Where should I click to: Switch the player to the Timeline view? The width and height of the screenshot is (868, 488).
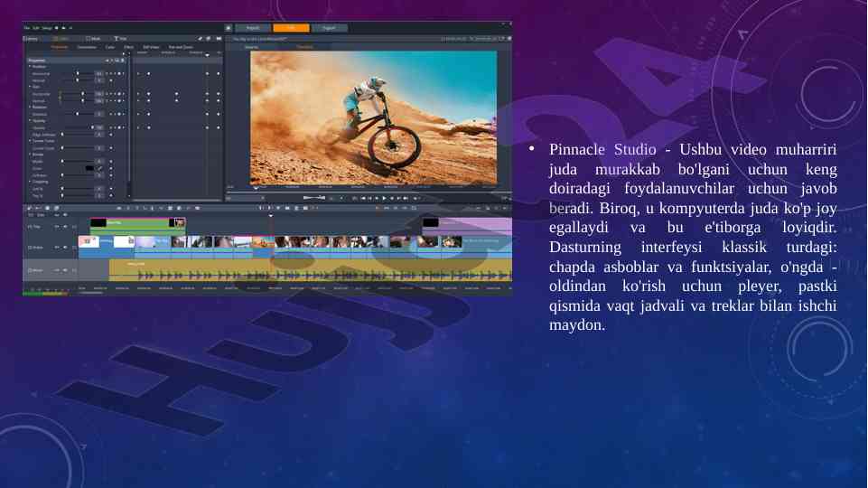[x=305, y=47]
